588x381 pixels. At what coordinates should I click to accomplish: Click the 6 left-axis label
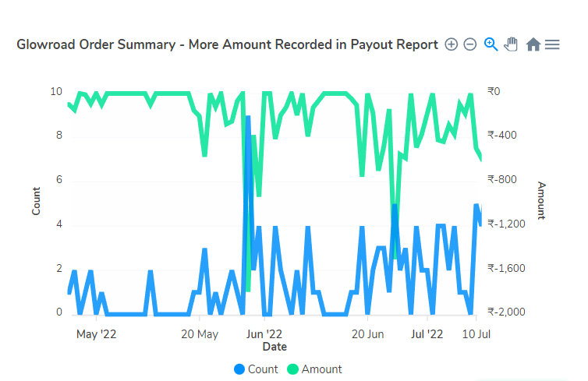click(x=59, y=179)
